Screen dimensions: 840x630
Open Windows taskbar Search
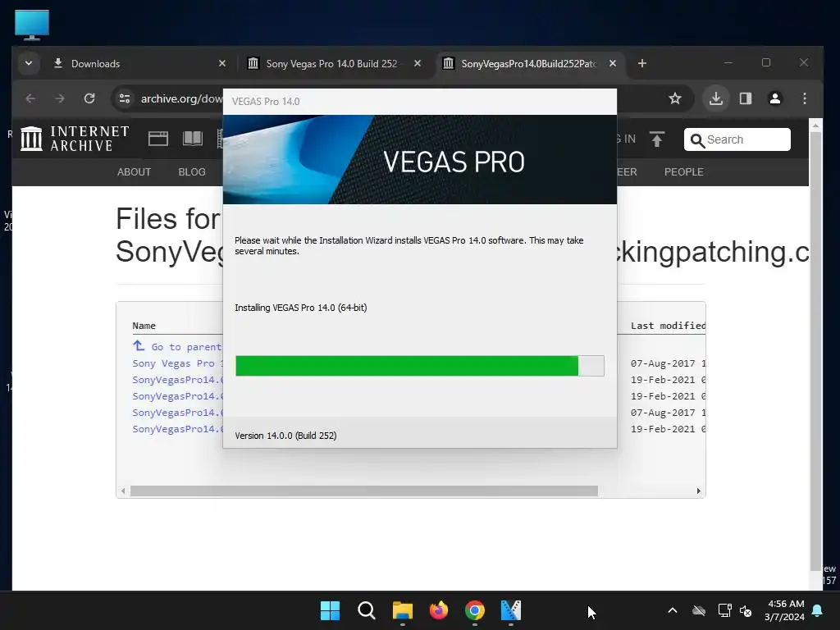[x=367, y=610]
